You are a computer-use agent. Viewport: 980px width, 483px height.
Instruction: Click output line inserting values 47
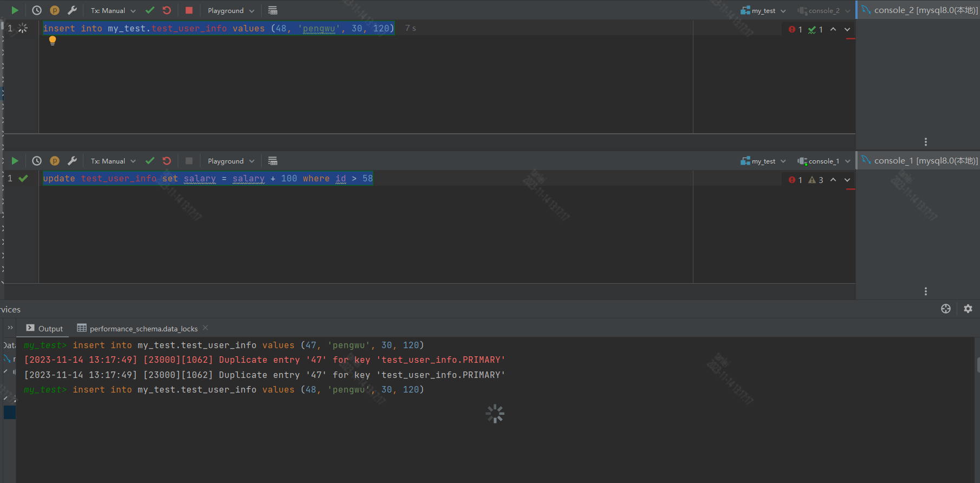(x=224, y=345)
